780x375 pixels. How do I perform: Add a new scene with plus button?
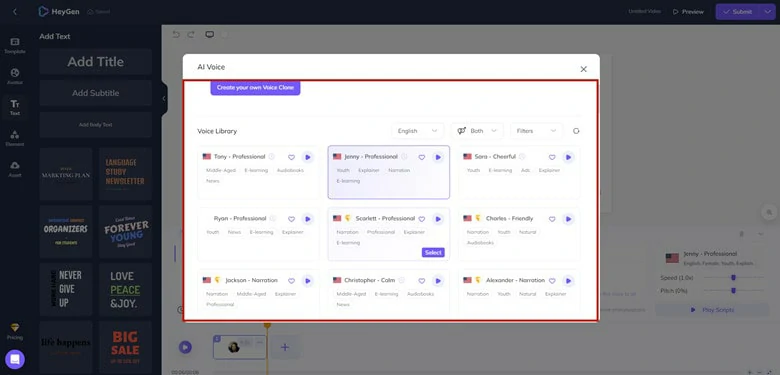pos(285,347)
